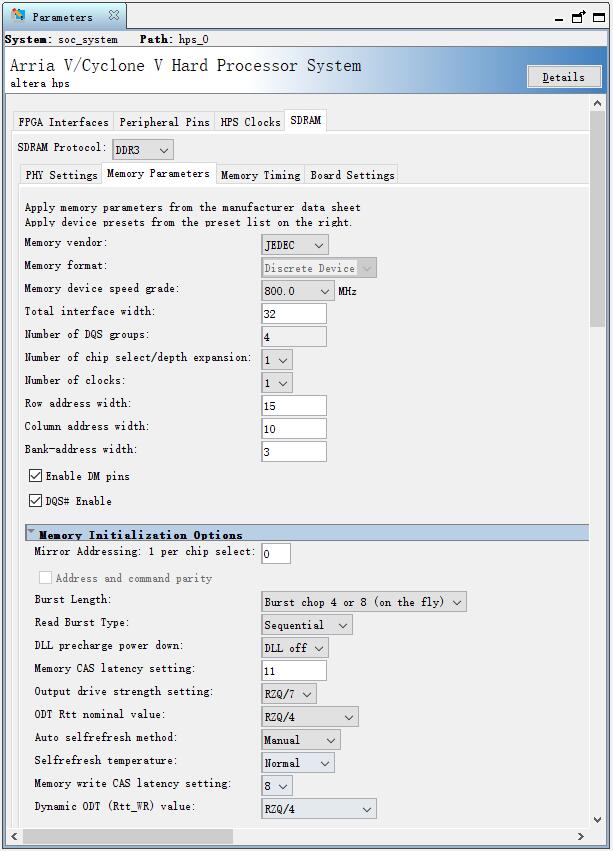Image resolution: width=613 pixels, height=851 pixels.
Task: Open Dynamic ODT Rtt_WR value dropdown
Action: point(319,809)
